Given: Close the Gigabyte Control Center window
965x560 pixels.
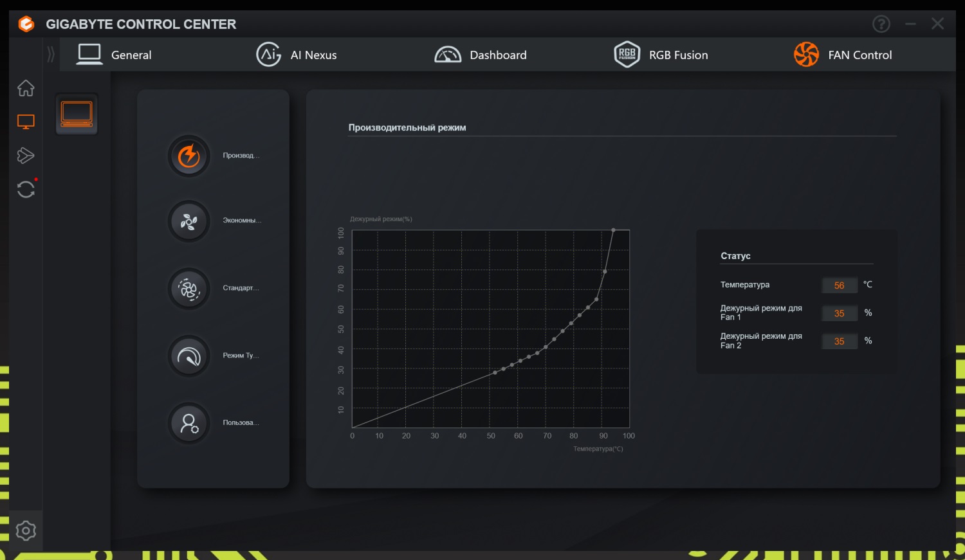Looking at the screenshot, I should (938, 24).
